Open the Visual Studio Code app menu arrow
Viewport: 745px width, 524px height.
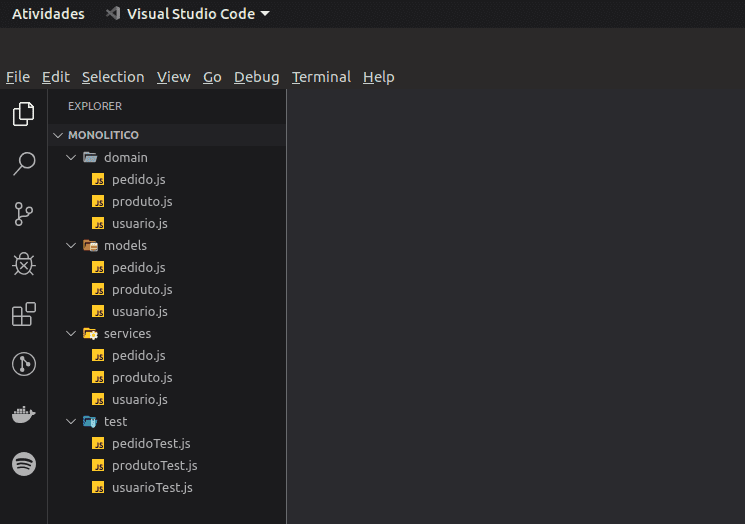[265, 14]
